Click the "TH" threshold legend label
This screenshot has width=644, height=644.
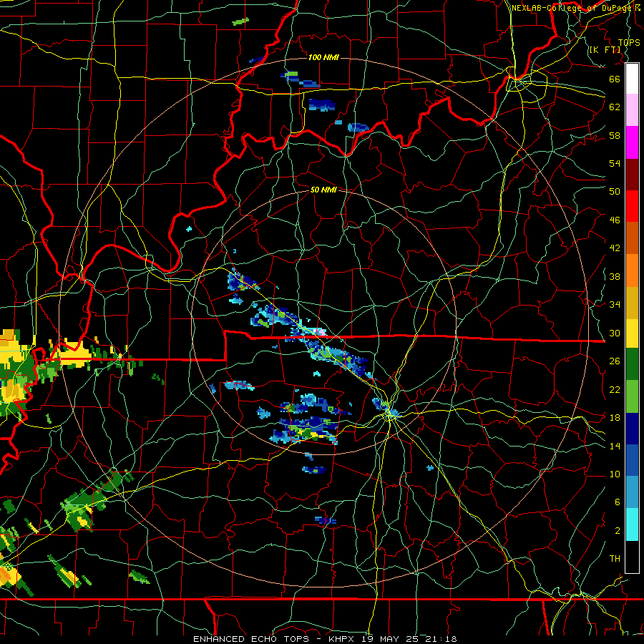click(x=615, y=559)
